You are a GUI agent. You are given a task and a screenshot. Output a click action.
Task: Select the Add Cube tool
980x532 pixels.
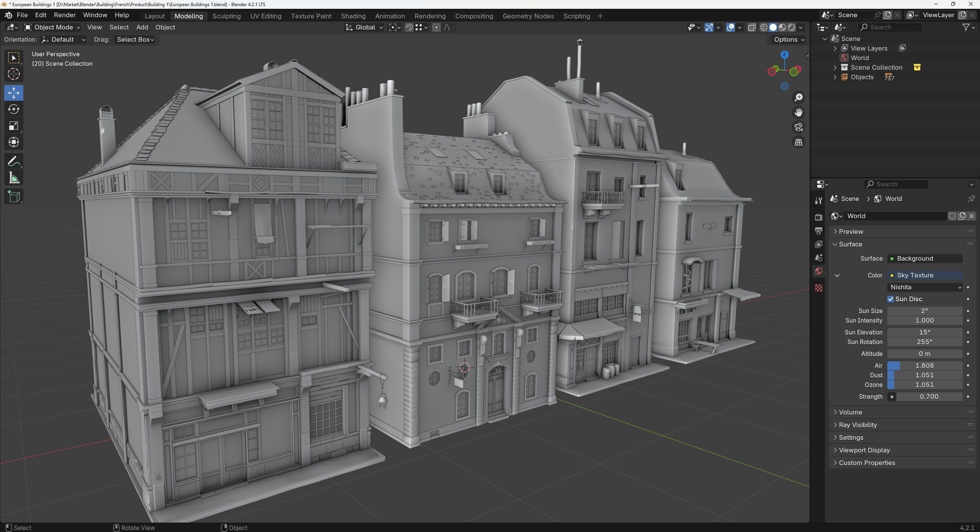(14, 196)
